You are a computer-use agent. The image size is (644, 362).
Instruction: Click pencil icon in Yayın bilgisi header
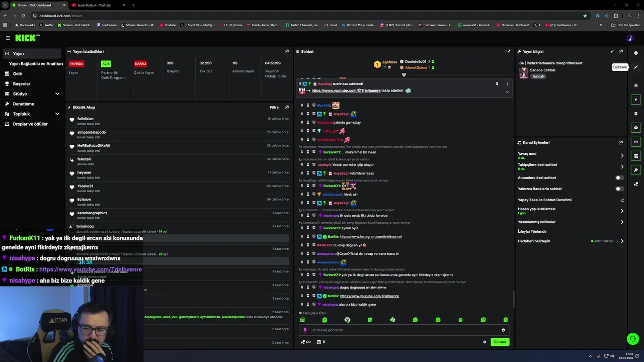[612, 51]
